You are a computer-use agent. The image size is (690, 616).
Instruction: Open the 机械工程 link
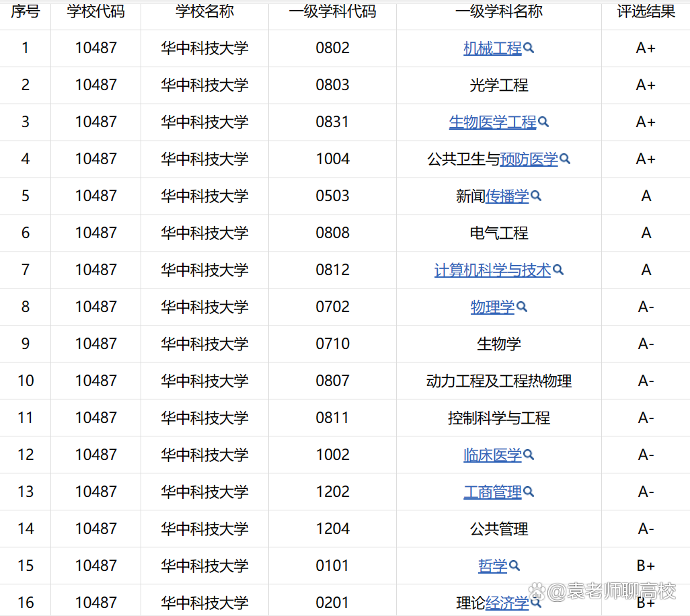point(492,48)
